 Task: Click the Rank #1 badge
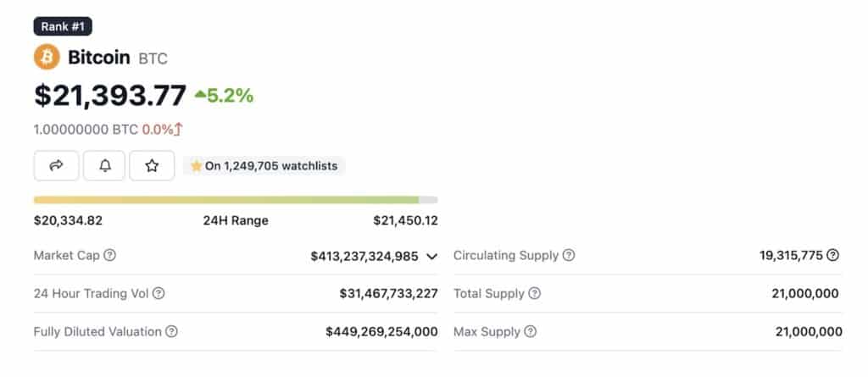[63, 26]
